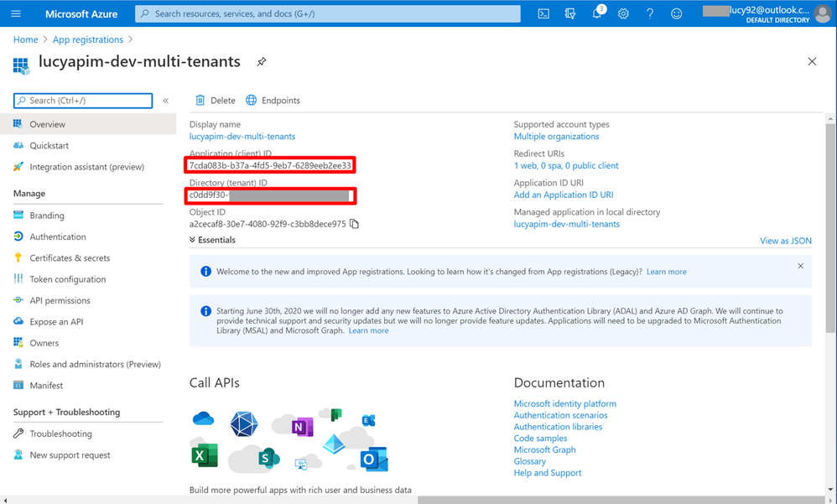The height and width of the screenshot is (504, 837).
Task: Click the SharePoint icon in Call APIs
Action: tap(268, 458)
